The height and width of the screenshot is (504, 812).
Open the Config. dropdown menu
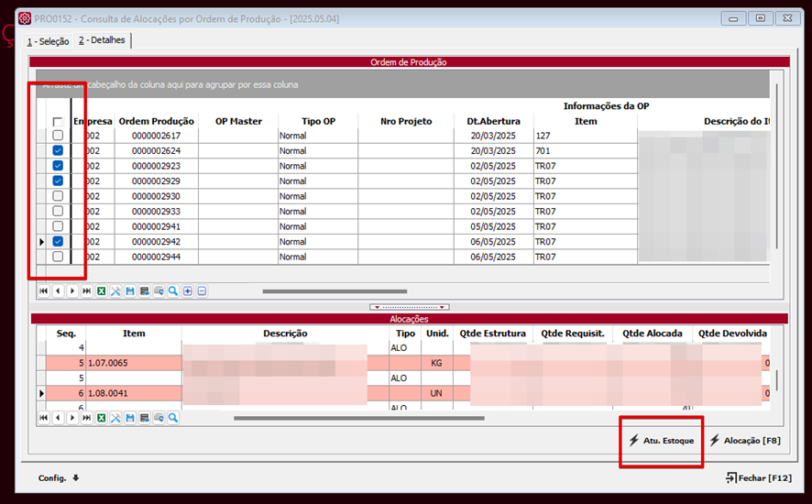tap(59, 477)
